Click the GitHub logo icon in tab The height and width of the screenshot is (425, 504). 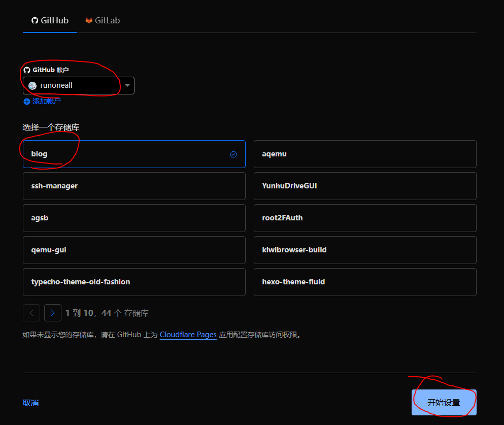pyautogui.click(x=35, y=21)
